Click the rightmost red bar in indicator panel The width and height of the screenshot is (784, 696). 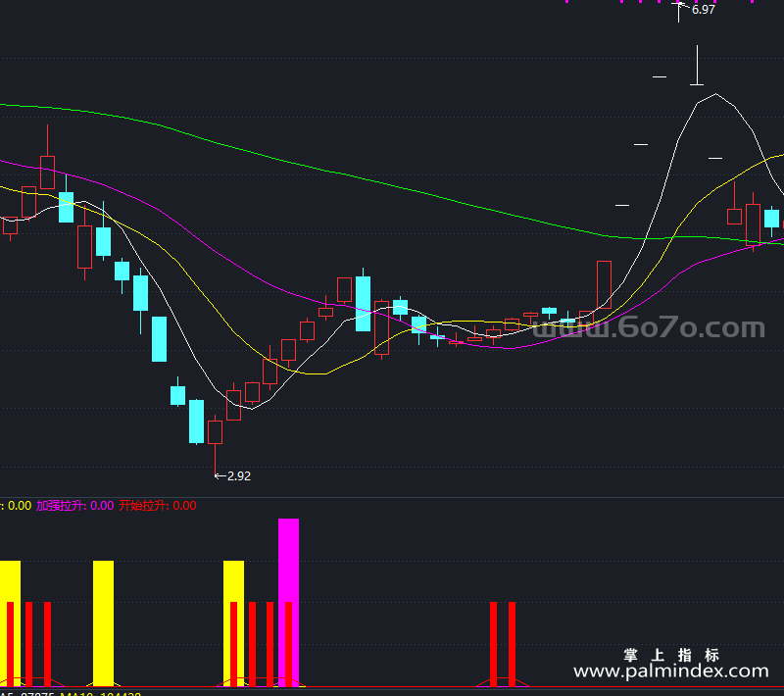pyautogui.click(x=512, y=644)
